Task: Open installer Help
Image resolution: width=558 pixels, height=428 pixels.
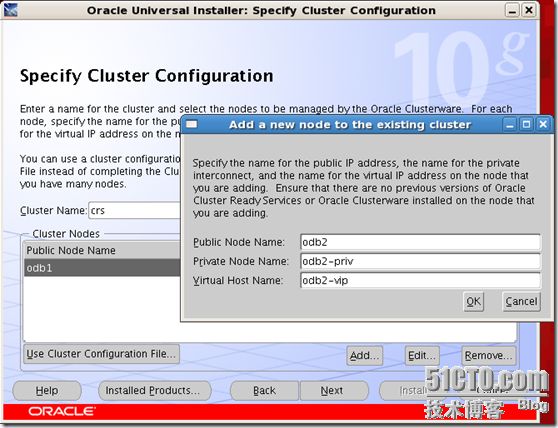Action: tap(47, 391)
